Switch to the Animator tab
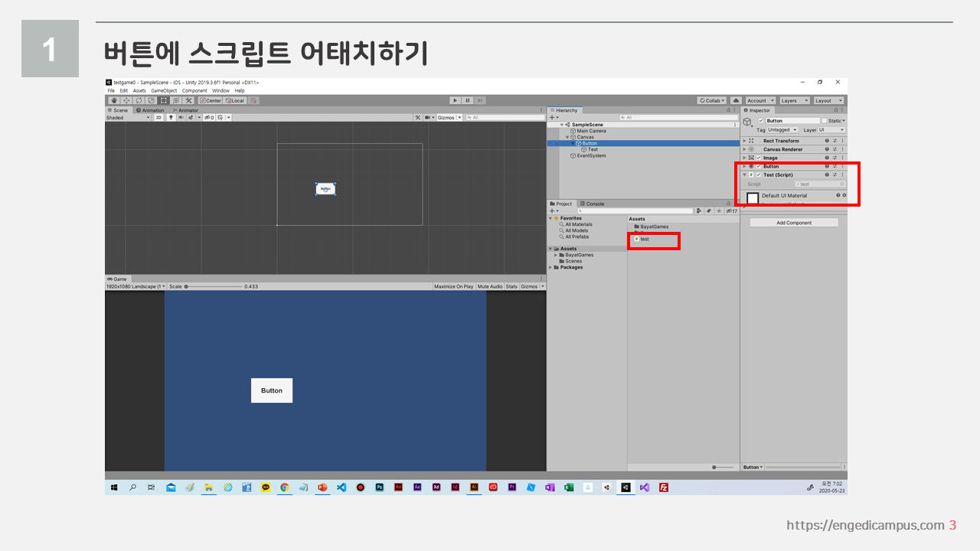This screenshot has width=980, height=551. [185, 110]
